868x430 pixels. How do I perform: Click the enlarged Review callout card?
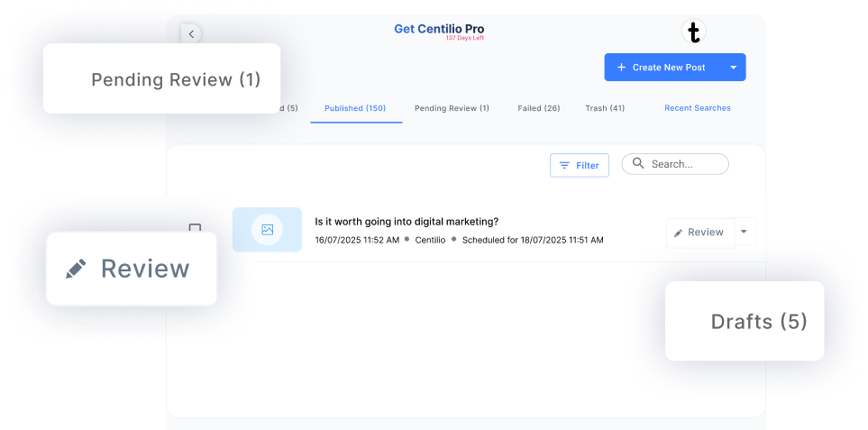pos(132,269)
